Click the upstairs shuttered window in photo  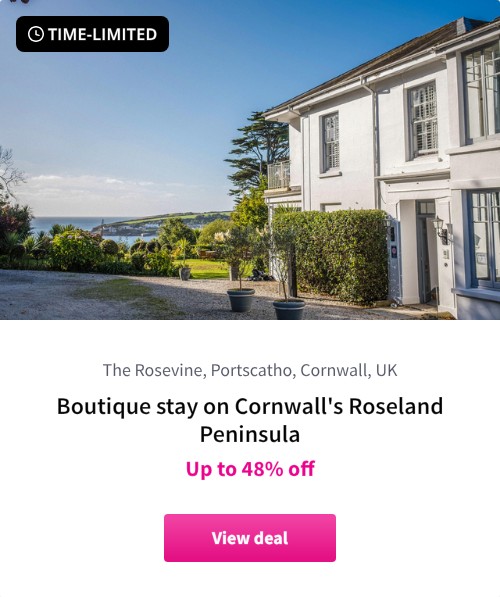(423, 120)
